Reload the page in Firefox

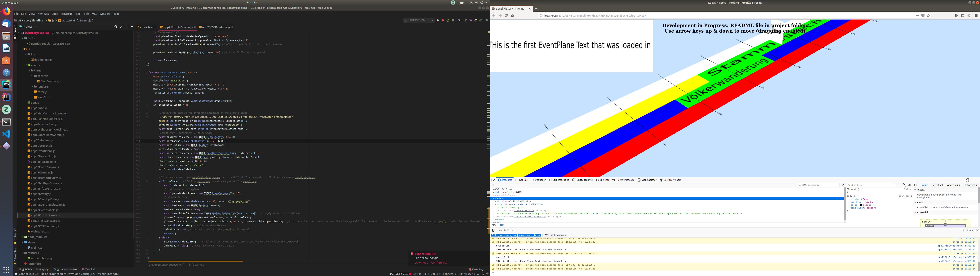pos(506,16)
